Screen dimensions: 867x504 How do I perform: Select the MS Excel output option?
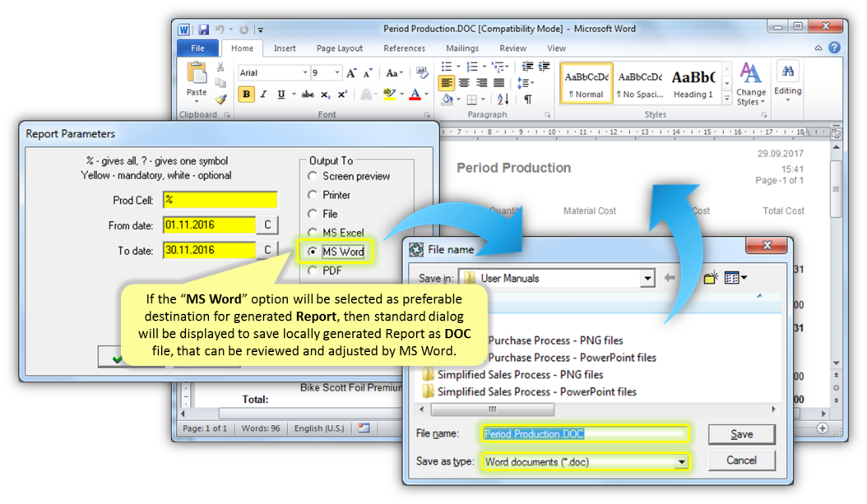click(313, 232)
